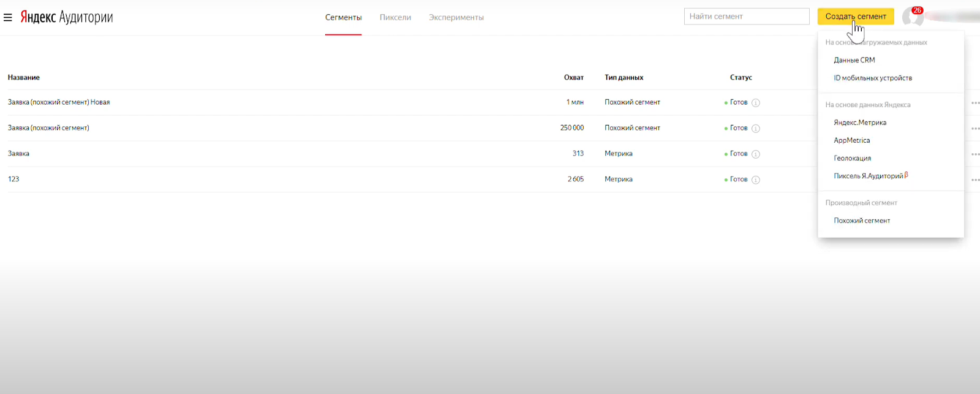
Task: Open the segment named 123
Action: pos(13,180)
